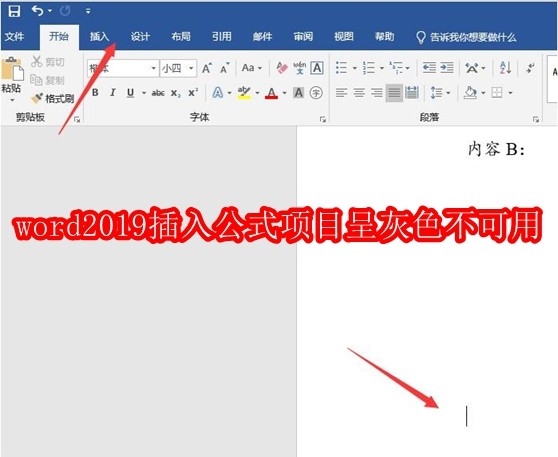The image size is (558, 457).
Task: Apply bullet list
Action: point(341,68)
